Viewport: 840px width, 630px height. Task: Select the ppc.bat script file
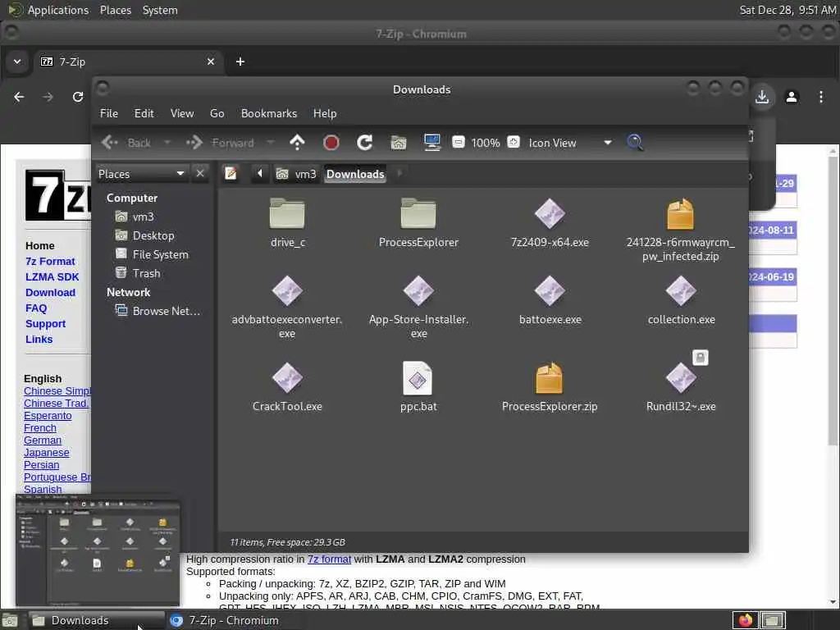[x=418, y=387]
